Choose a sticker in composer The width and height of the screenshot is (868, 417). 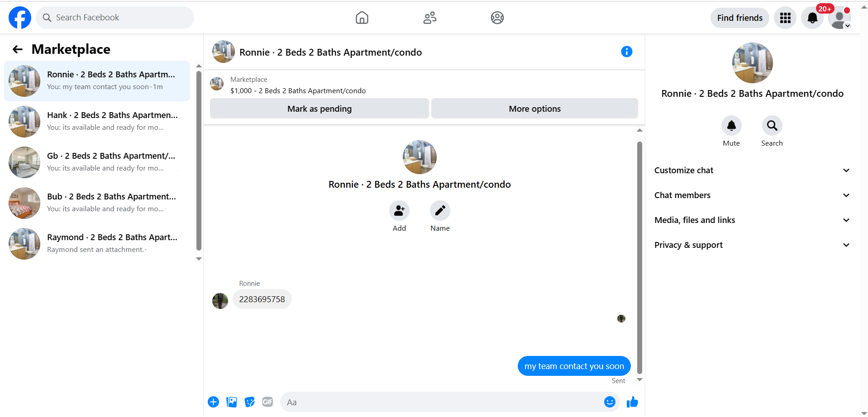[249, 402]
